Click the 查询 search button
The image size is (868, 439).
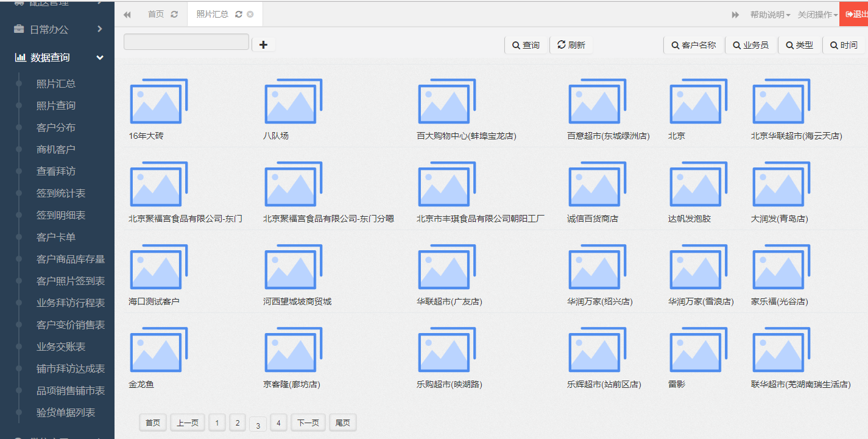pos(526,45)
